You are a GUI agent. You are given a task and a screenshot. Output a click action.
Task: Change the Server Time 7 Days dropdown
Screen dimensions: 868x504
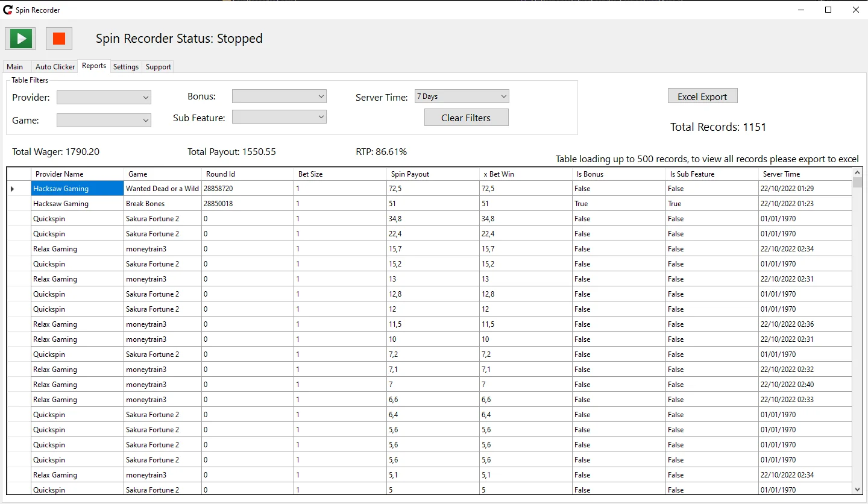(x=462, y=96)
